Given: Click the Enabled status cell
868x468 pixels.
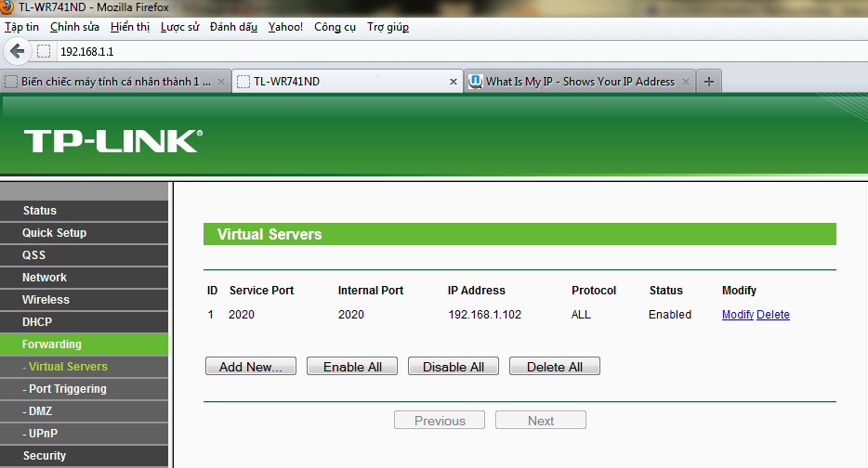Looking at the screenshot, I should pos(670,315).
